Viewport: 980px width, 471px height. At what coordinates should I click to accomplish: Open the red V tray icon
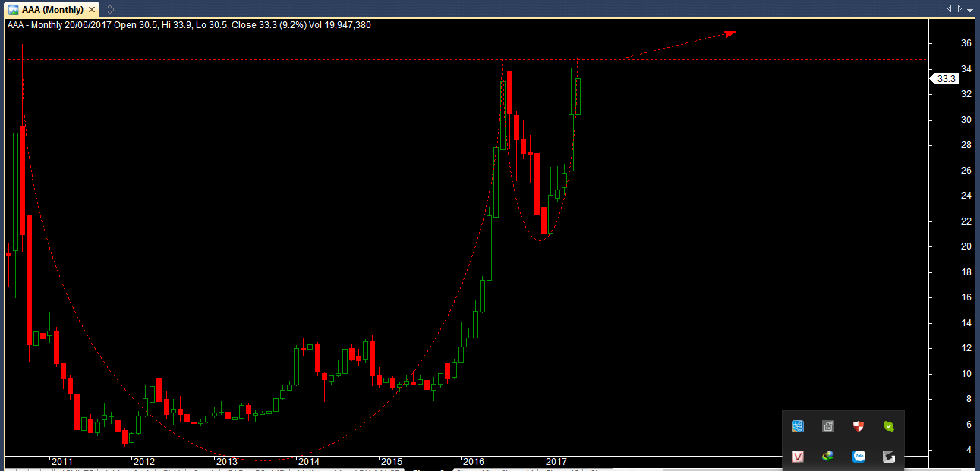coord(798,456)
